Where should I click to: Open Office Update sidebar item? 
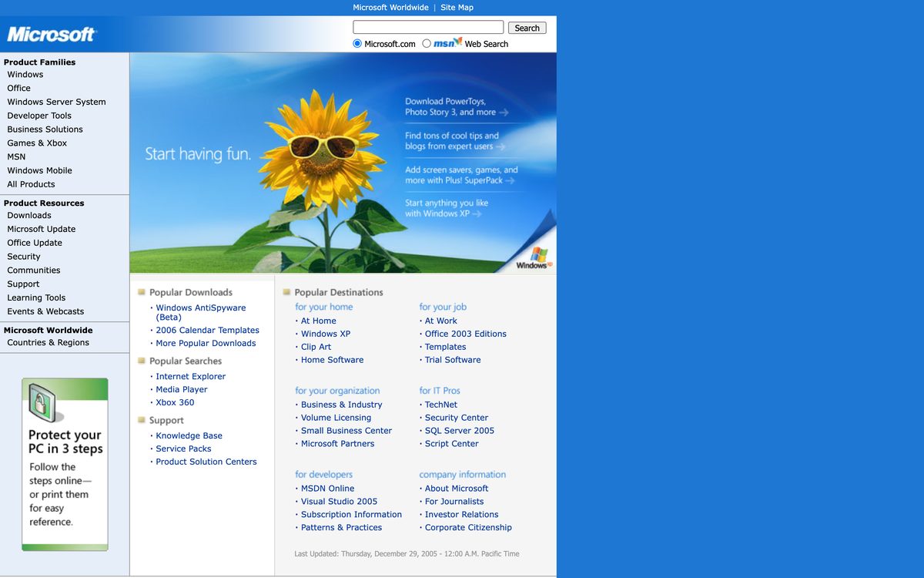35,244
